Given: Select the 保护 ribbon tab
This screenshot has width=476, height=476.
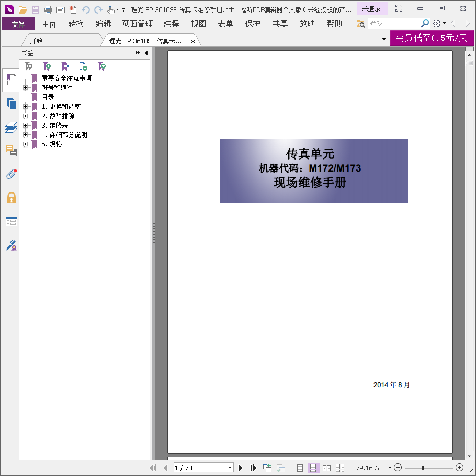Looking at the screenshot, I should (253, 24).
